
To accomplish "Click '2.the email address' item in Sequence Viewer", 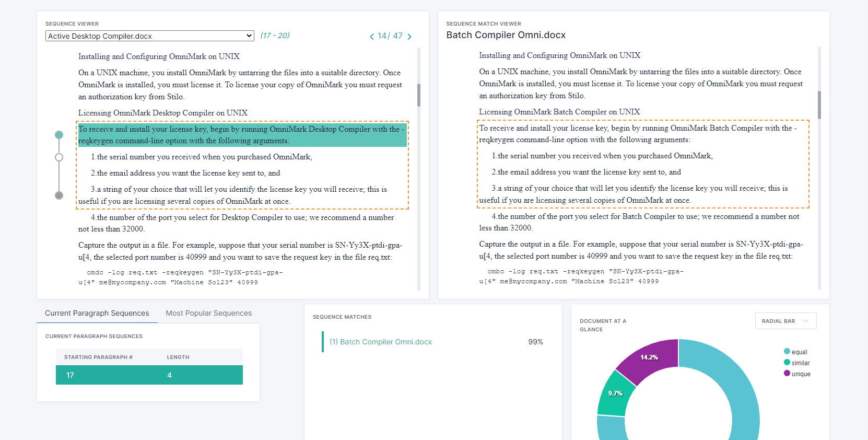I will point(185,173).
